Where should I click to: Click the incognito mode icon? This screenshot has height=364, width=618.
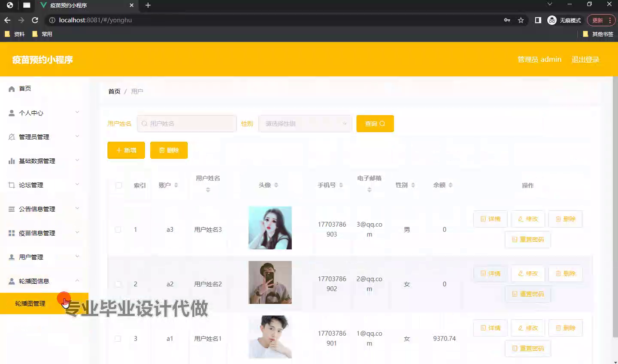tap(552, 20)
